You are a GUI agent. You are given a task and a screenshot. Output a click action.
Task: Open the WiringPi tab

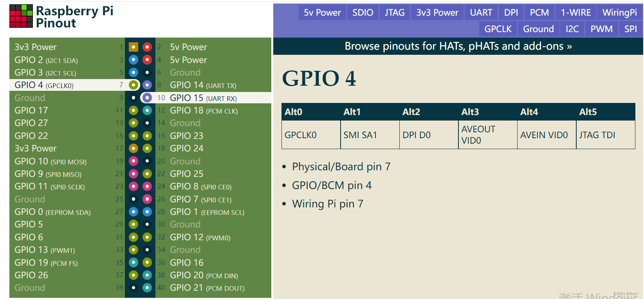click(620, 13)
